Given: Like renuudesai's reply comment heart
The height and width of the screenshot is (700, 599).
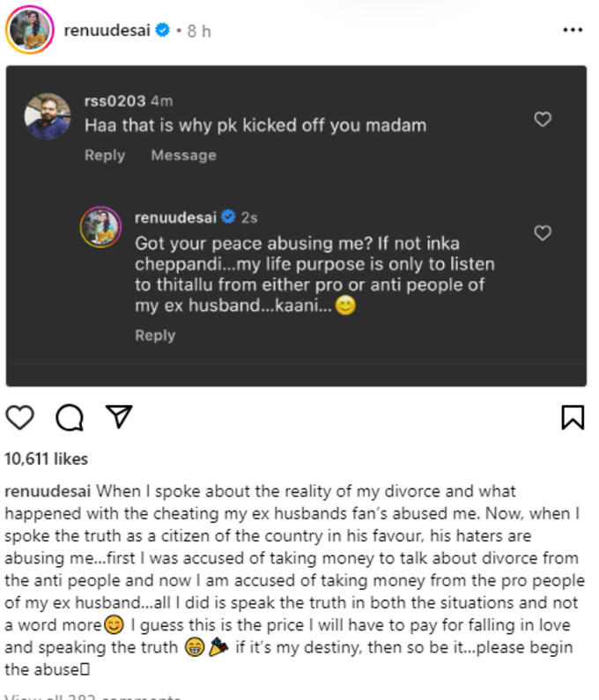Looking at the screenshot, I should tap(543, 233).
